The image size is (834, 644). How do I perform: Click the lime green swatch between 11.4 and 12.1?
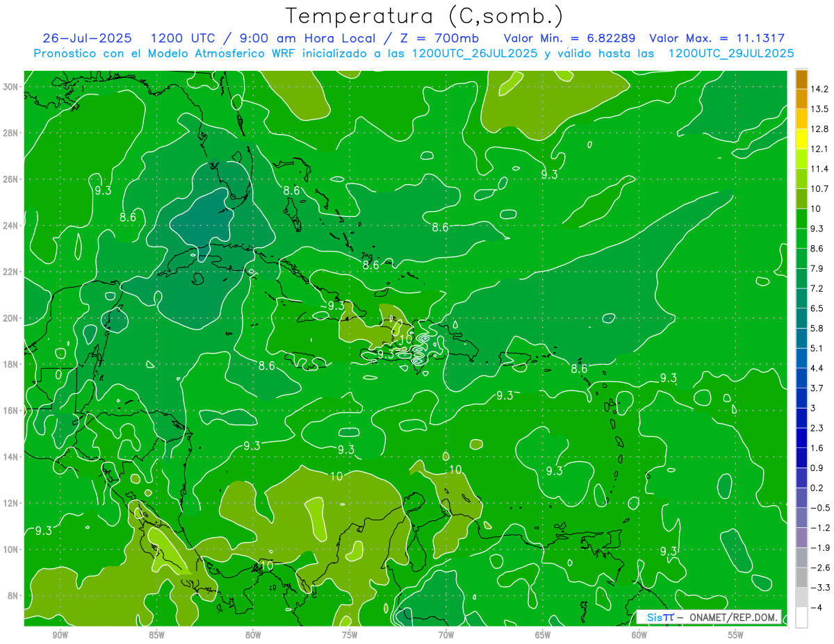pyautogui.click(x=801, y=158)
